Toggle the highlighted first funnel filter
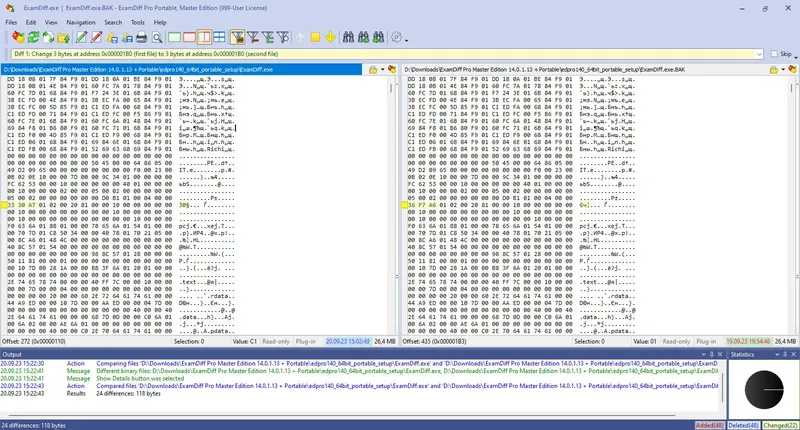 click(237, 37)
